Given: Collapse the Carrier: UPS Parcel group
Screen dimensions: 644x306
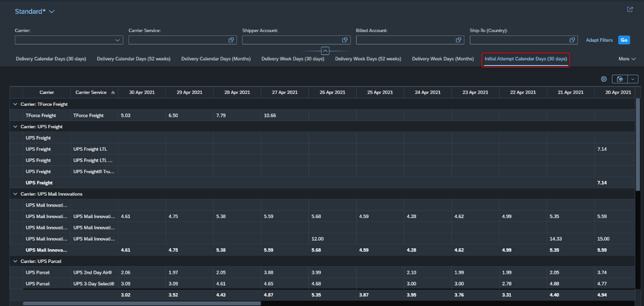Looking at the screenshot, I should 15,262.
